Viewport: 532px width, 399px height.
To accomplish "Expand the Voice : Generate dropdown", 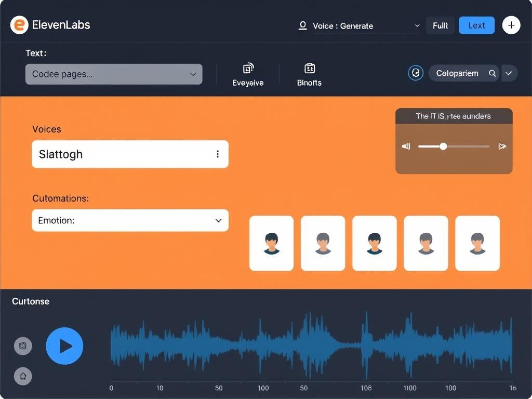I will coord(417,25).
